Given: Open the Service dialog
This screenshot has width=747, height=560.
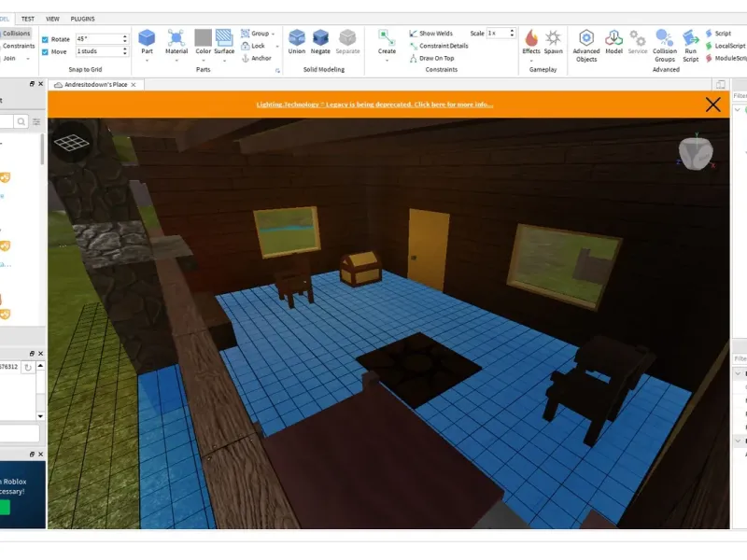Looking at the screenshot, I should [x=638, y=42].
